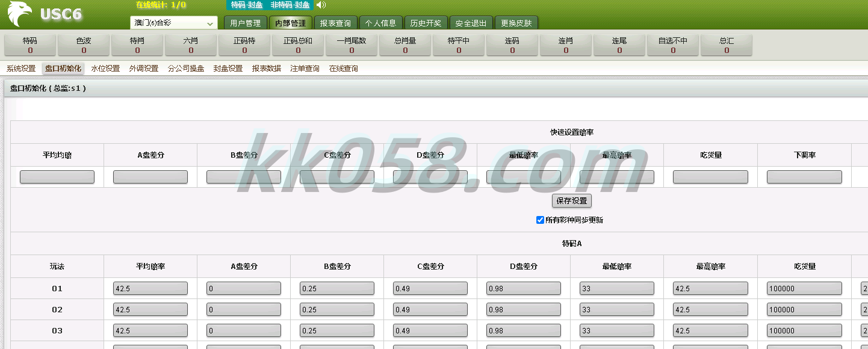868x349 pixels.
Task: Click row 02 最高赔率 field
Action: 710,309
